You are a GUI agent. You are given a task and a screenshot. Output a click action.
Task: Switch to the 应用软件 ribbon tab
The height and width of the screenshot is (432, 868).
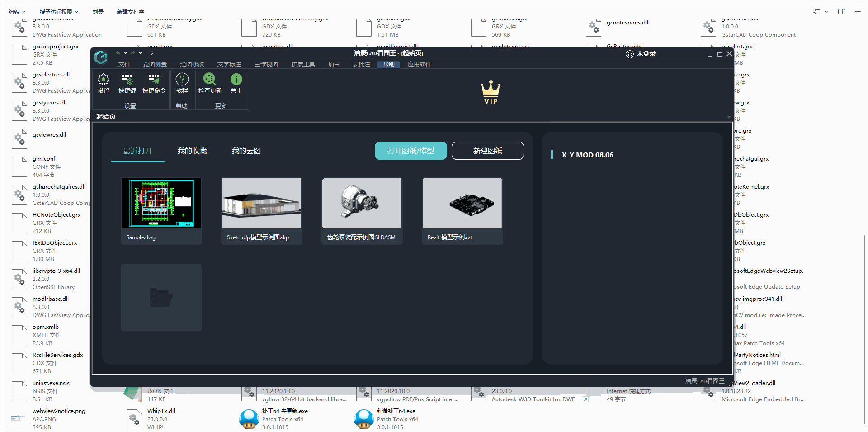click(420, 64)
